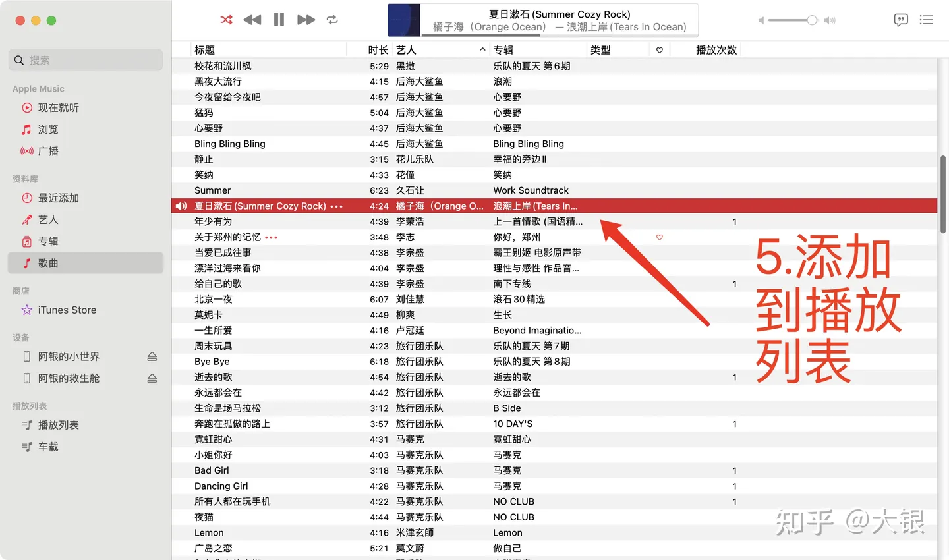The height and width of the screenshot is (560, 949).
Task: Pause the current song
Action: point(279,20)
